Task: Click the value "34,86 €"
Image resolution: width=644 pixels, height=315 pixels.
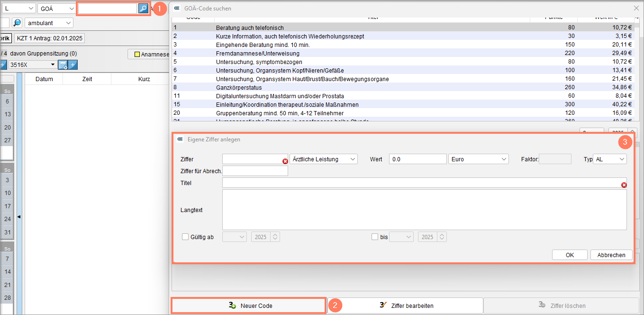Action: pos(622,87)
